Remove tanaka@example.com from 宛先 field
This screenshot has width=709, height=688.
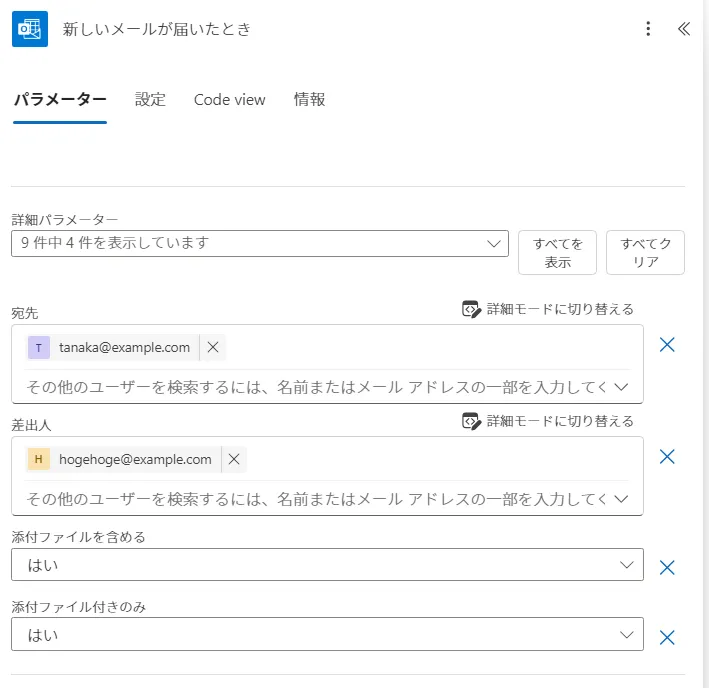click(x=213, y=348)
